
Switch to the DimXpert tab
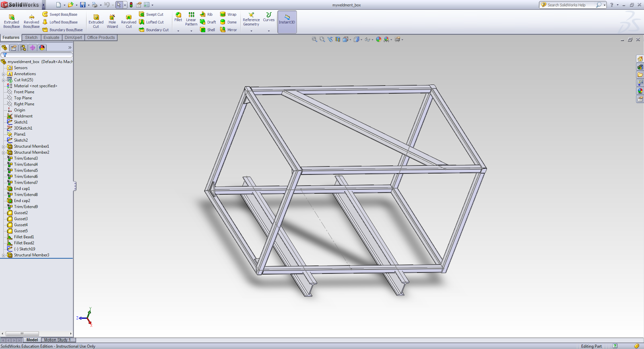pos(73,37)
